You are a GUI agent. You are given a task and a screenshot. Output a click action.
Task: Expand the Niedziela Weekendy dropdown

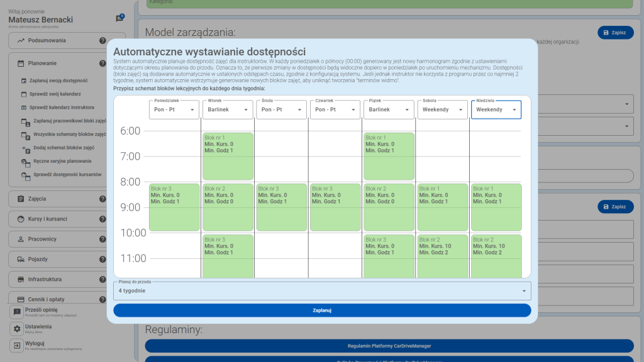(x=496, y=109)
